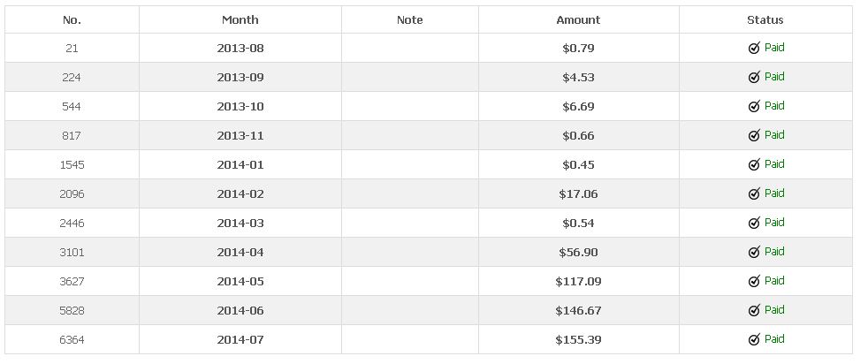Click the $155.39 amount cell
Screen dimensions: 868x364
coord(578,339)
